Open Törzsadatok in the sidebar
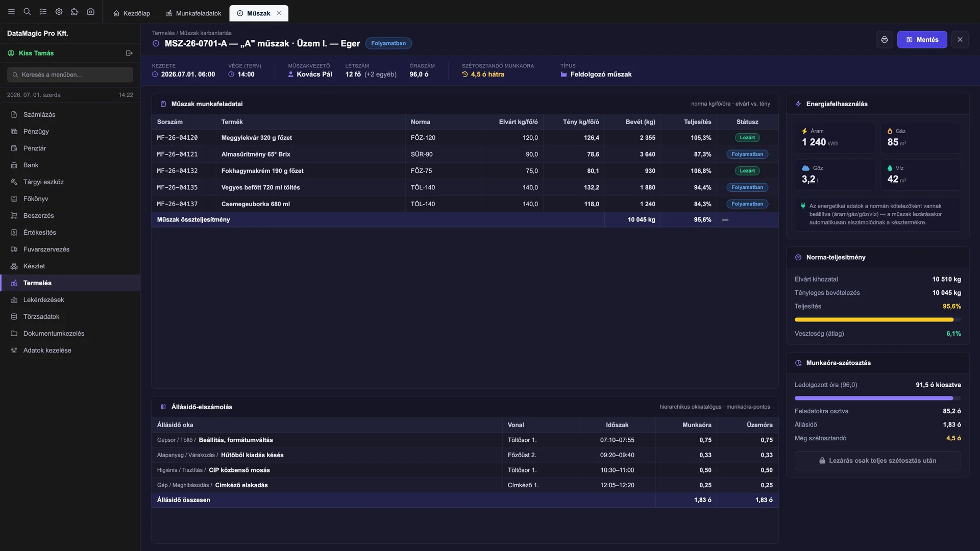Viewport: 980px width, 551px height. point(70,317)
